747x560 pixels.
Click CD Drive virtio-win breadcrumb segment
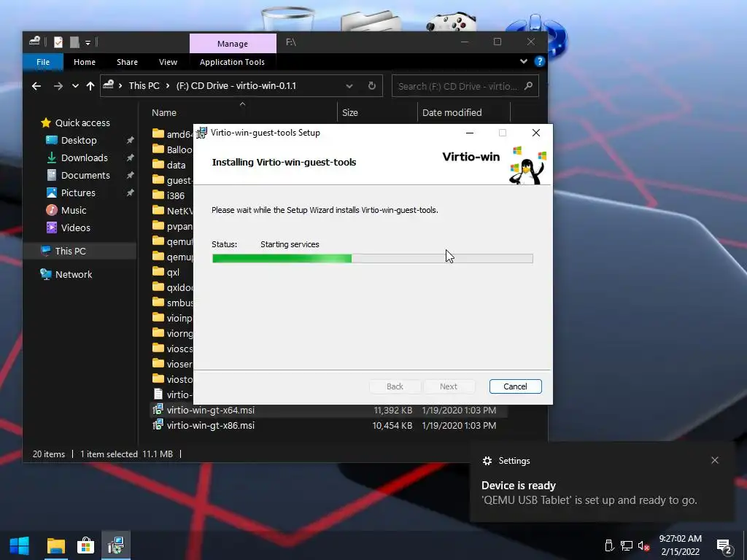click(x=236, y=86)
